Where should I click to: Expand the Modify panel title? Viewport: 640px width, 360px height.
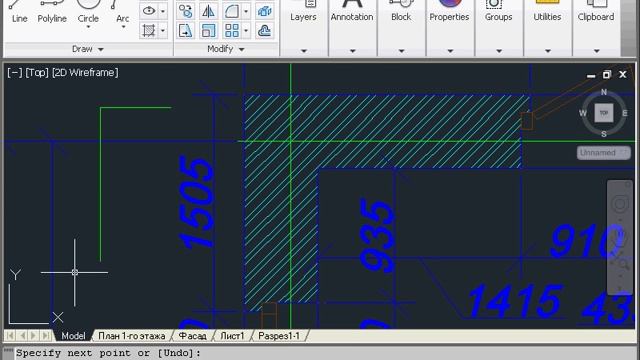pos(226,49)
